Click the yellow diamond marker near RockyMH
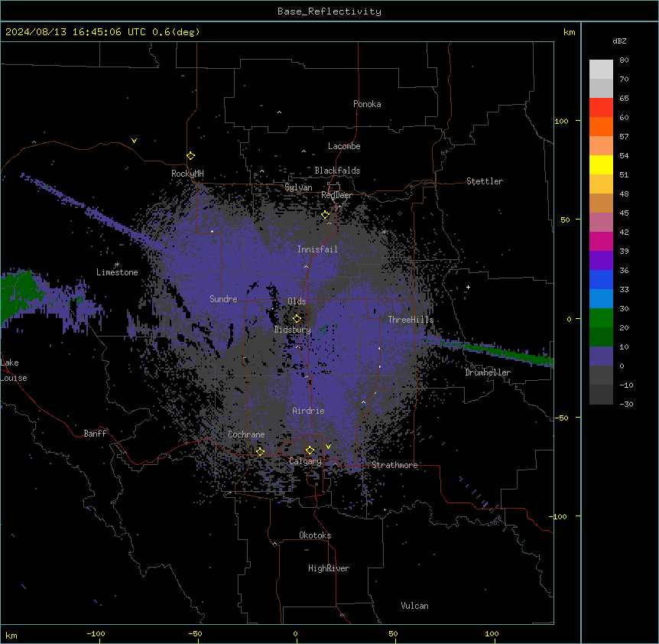This screenshot has width=659, height=644. [191, 156]
